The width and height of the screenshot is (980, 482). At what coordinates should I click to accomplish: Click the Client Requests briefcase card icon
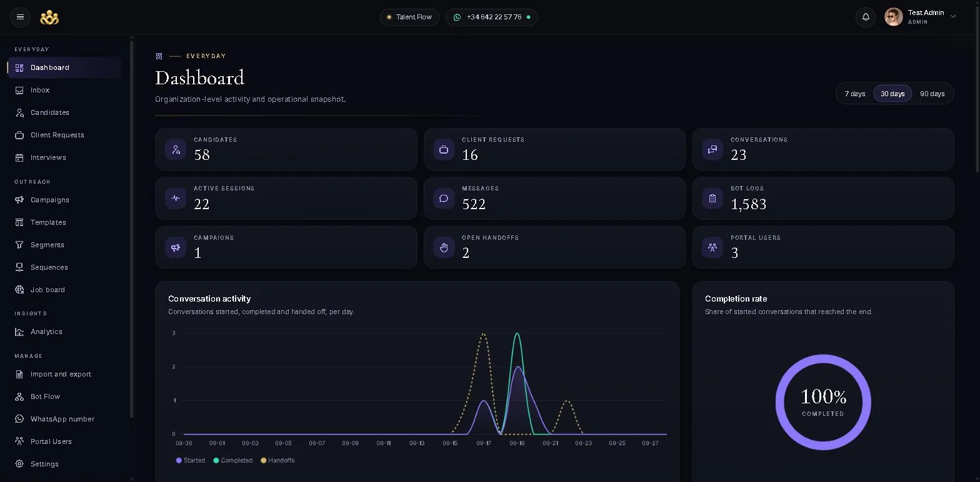pos(444,149)
